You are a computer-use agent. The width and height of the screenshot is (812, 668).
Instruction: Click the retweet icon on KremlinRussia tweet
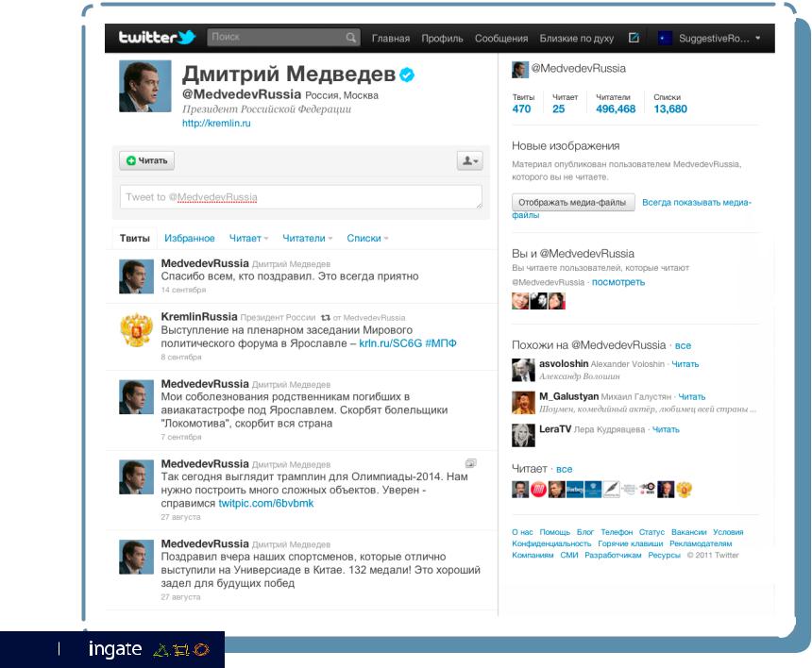(x=325, y=318)
